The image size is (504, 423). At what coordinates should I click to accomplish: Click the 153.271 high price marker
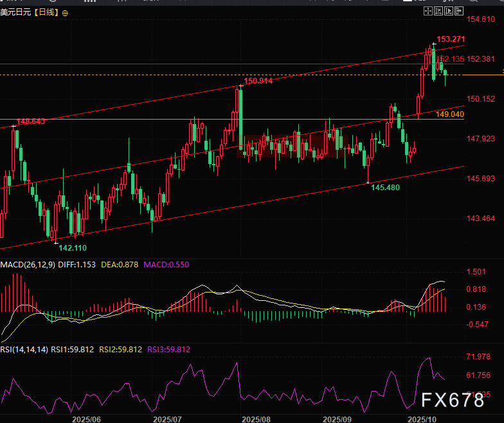click(x=451, y=39)
